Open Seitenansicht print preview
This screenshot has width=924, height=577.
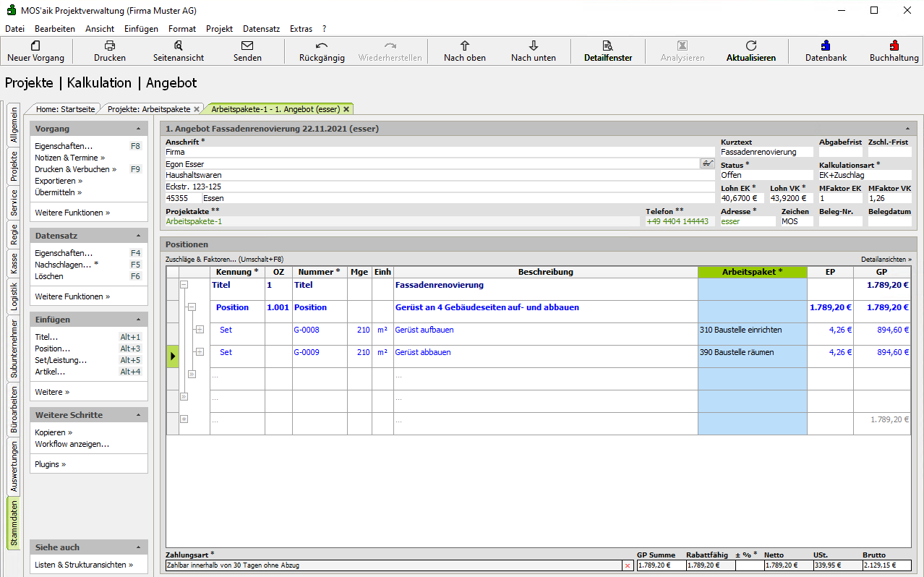179,51
